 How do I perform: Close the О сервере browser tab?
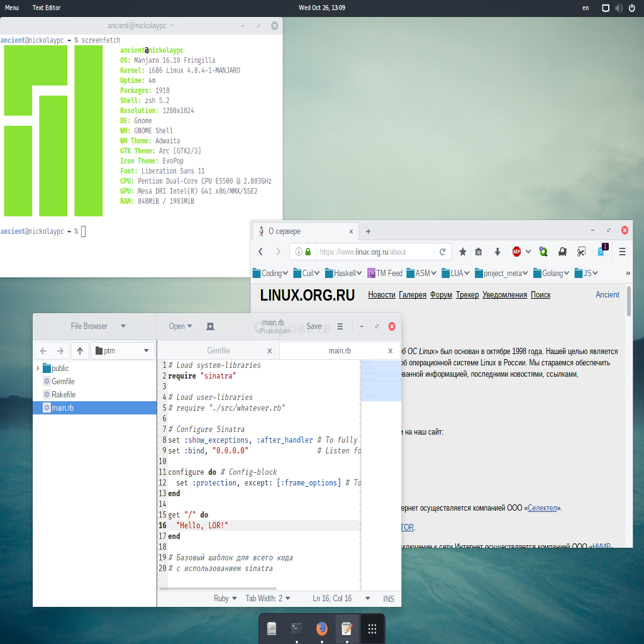click(351, 231)
